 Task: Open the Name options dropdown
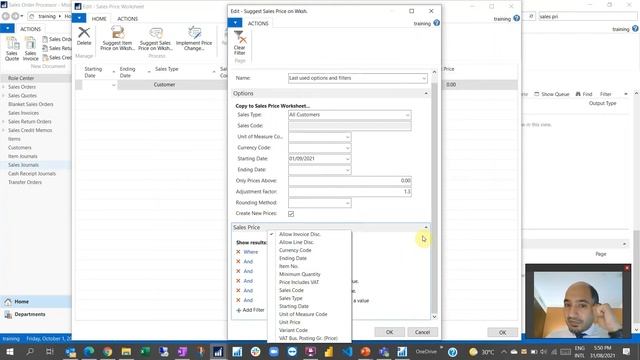tap(424, 78)
